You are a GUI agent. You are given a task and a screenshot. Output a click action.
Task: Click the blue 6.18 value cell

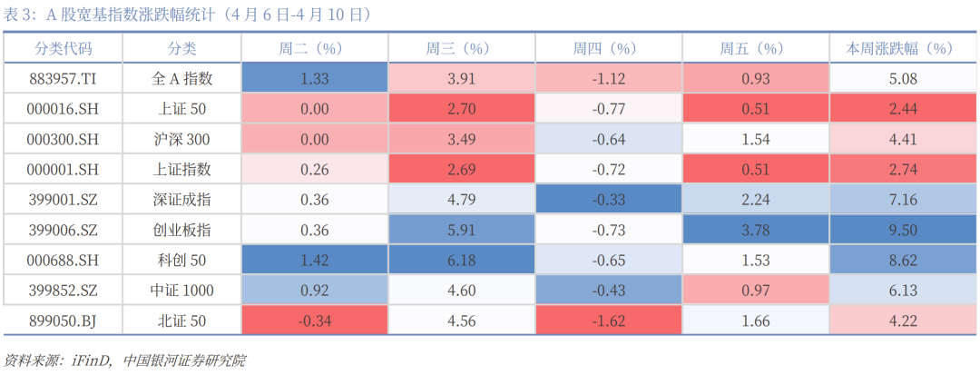tap(461, 261)
